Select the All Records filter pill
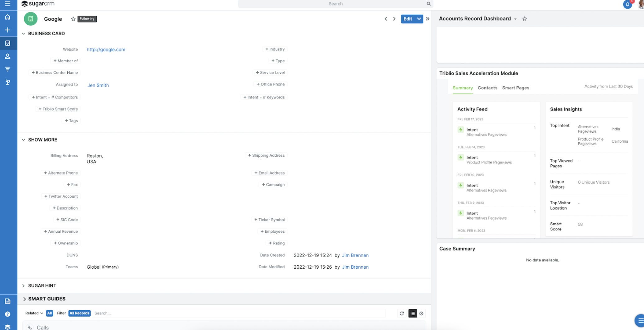Screen dimensions: 644x330 (x=79, y=313)
